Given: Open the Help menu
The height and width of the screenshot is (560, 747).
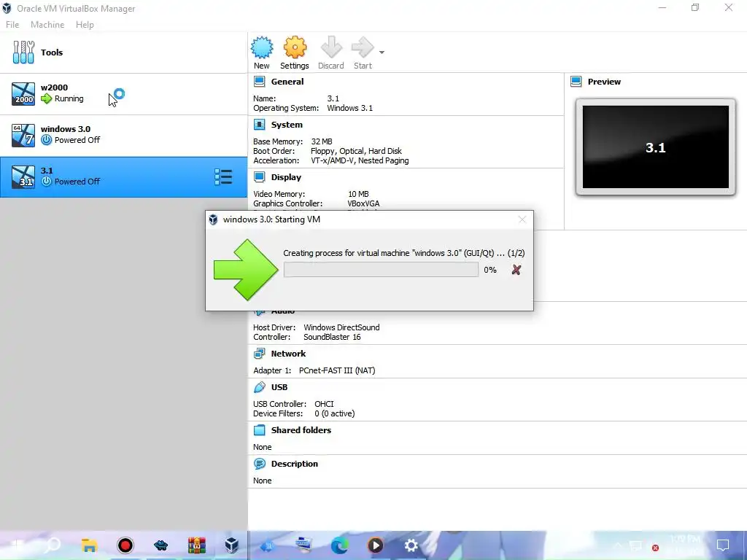Looking at the screenshot, I should (85, 25).
